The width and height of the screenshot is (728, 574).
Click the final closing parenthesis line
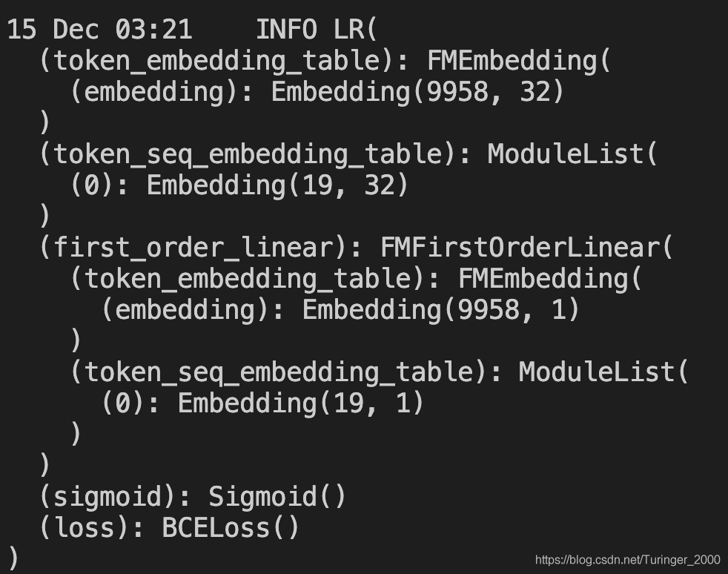coord(13,558)
